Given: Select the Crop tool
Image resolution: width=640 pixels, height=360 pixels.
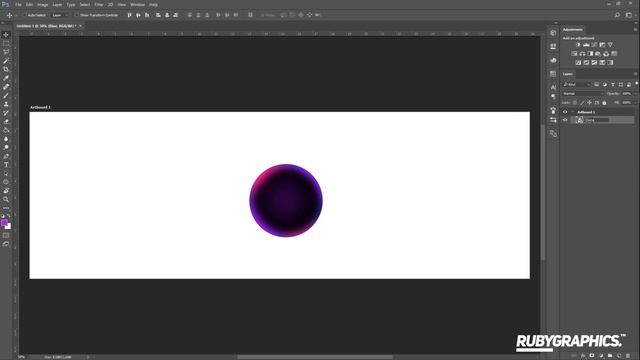Looking at the screenshot, I should point(6,69).
